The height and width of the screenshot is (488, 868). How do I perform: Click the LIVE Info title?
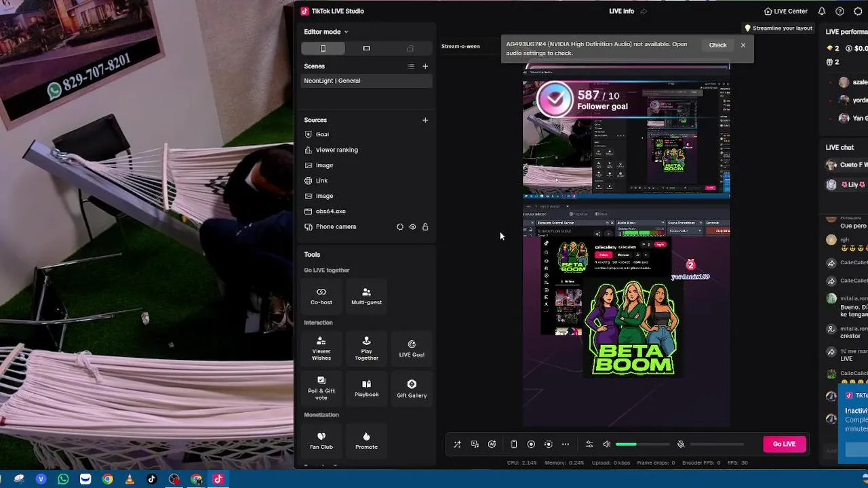[621, 11]
